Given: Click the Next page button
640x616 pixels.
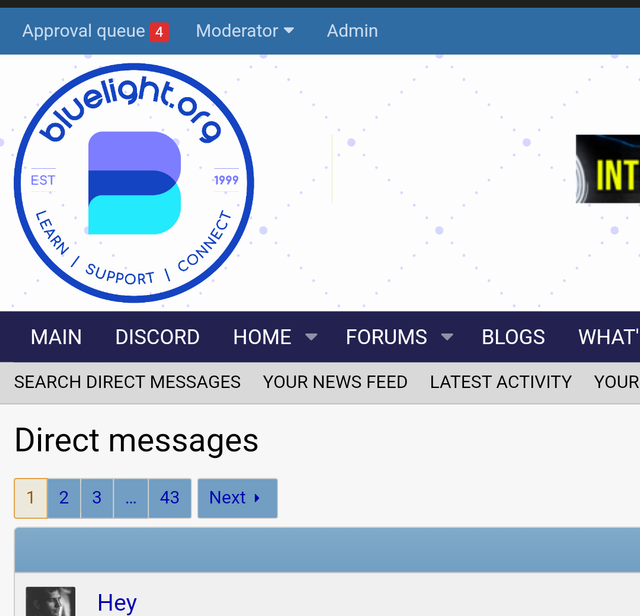Looking at the screenshot, I should tap(238, 498).
